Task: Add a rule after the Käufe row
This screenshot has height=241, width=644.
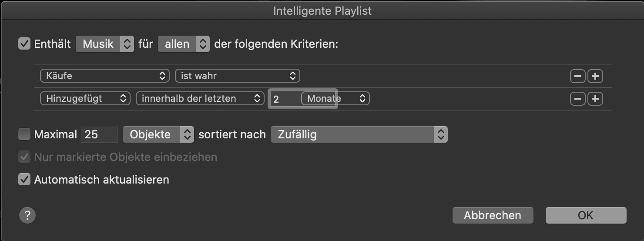Action: pyautogui.click(x=595, y=76)
